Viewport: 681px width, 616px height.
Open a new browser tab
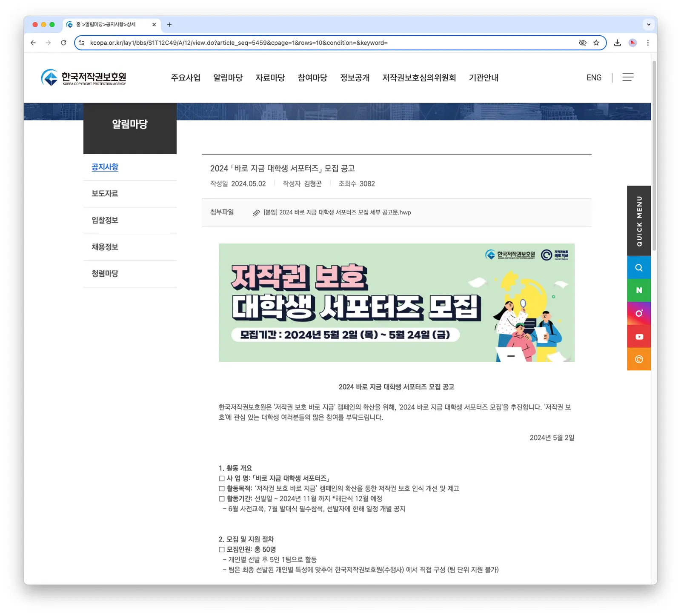click(169, 25)
